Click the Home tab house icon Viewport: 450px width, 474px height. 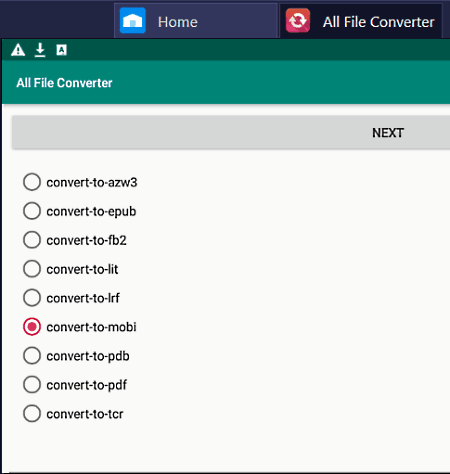(x=133, y=21)
